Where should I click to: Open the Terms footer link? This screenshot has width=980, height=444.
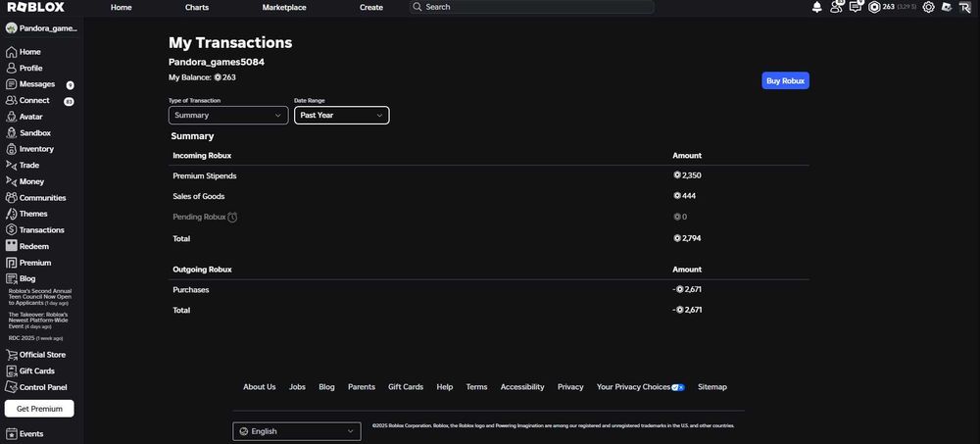point(477,387)
